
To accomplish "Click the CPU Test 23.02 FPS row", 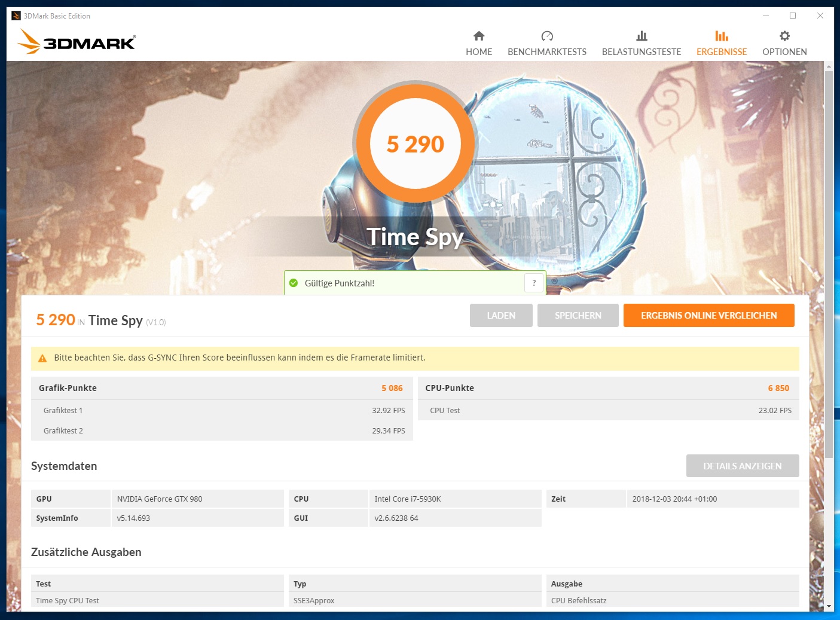I will [609, 410].
